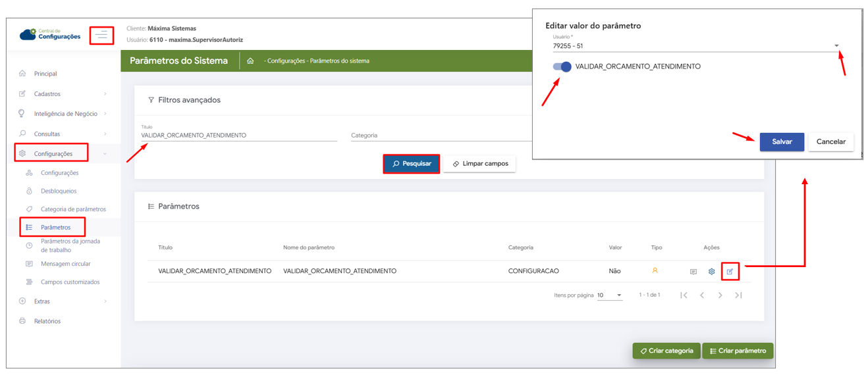Click the gear icon in Ações column
The height and width of the screenshot is (377, 868).
pyautogui.click(x=711, y=271)
